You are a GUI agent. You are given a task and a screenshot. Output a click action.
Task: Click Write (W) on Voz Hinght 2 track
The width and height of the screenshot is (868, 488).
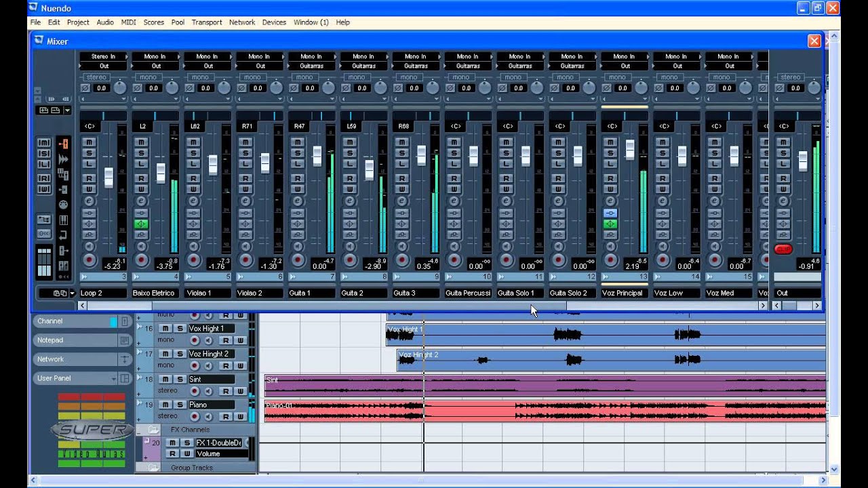click(240, 366)
